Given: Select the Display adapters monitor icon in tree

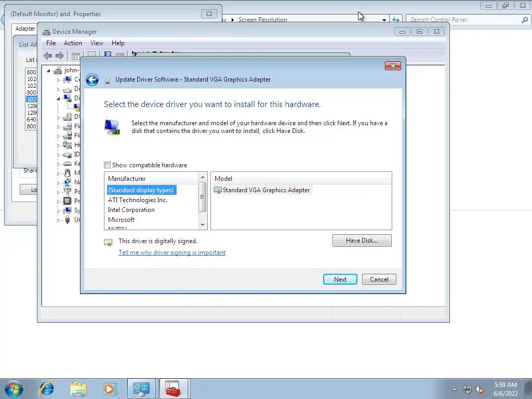Looking at the screenshot, I should pos(68,98).
